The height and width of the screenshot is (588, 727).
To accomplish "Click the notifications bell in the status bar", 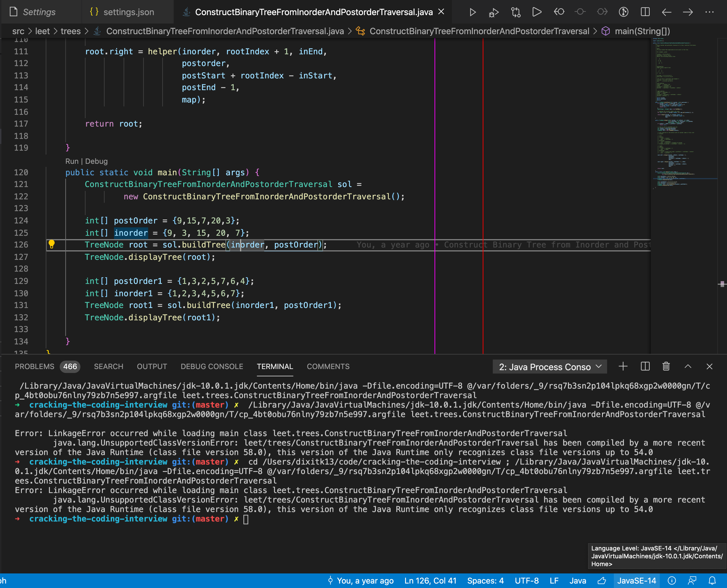I will [x=712, y=580].
